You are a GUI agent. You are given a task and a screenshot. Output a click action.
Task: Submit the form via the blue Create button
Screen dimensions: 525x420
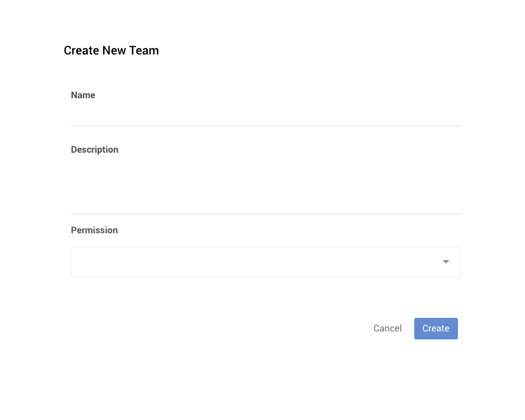click(436, 328)
